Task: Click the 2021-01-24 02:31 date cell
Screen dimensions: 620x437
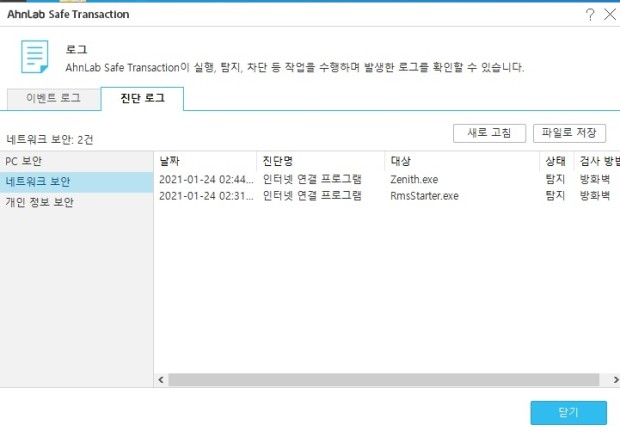Action: pyautogui.click(x=206, y=196)
